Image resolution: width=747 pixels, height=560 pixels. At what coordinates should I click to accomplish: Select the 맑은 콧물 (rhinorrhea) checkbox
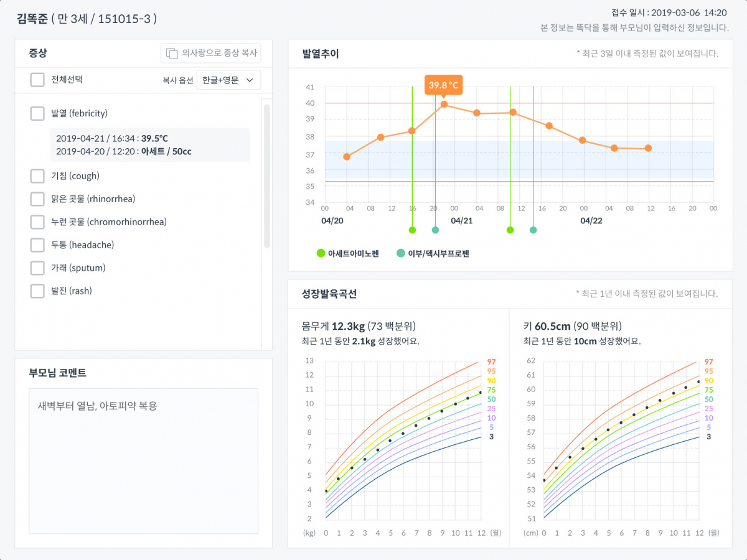click(x=37, y=199)
